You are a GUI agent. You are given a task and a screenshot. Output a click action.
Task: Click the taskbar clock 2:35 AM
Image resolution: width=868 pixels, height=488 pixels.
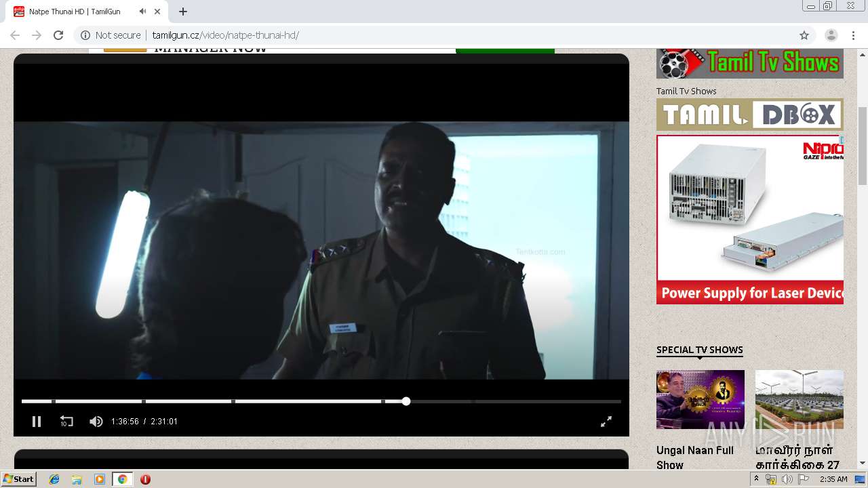[833, 479]
